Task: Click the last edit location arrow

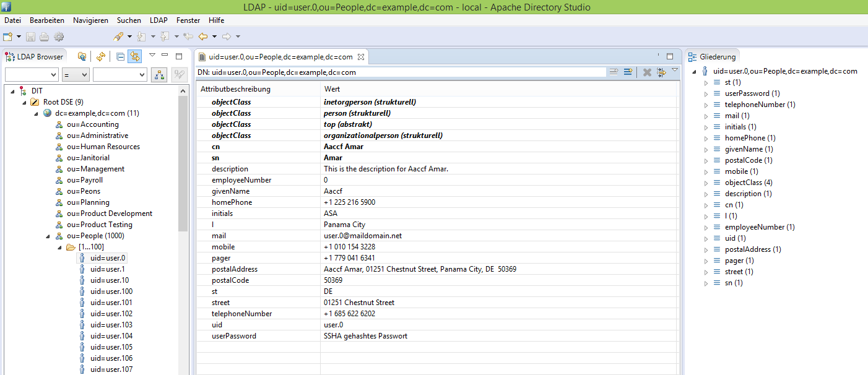Action: tap(188, 37)
